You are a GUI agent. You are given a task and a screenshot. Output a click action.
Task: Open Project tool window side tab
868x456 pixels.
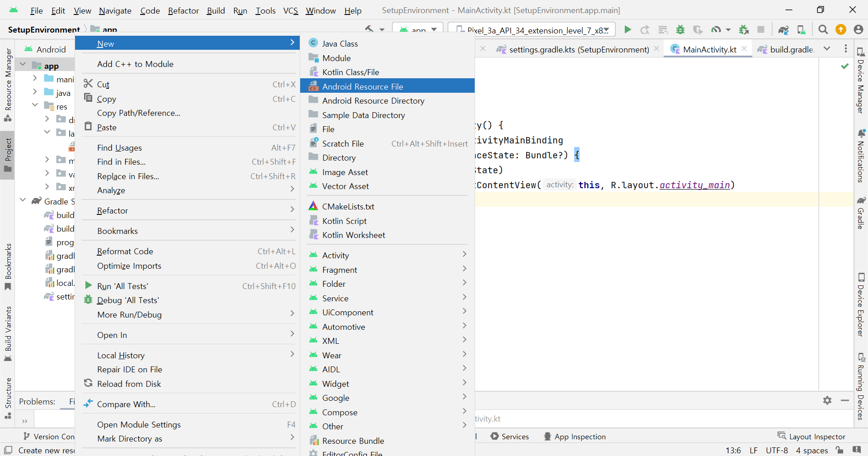8,155
